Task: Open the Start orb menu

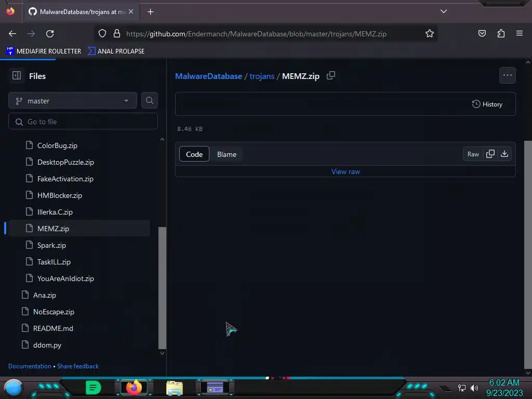Action: [13, 388]
